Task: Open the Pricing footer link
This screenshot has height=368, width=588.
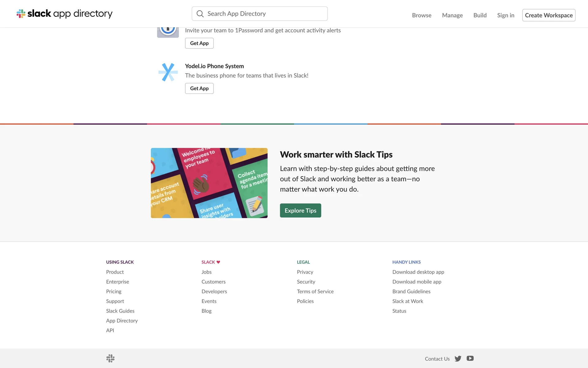Action: point(114,291)
